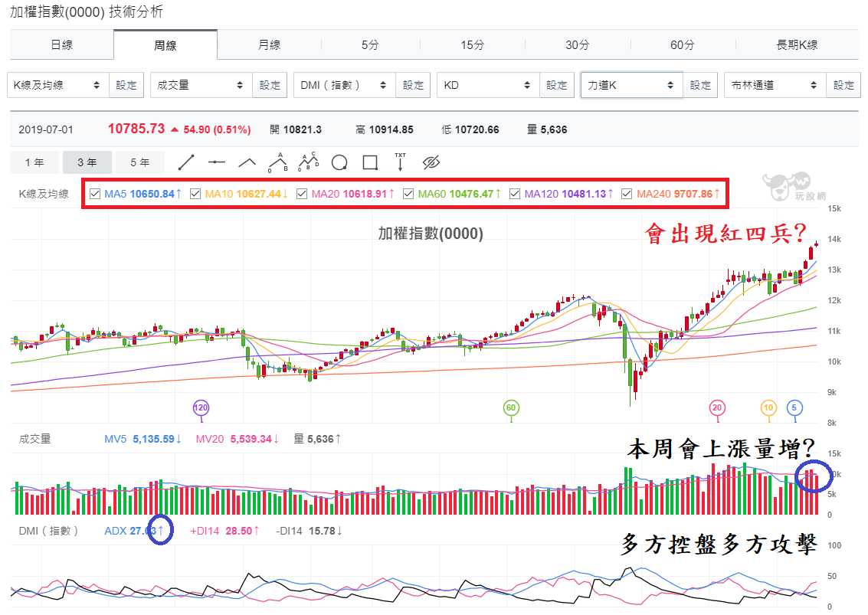Open the KD indicator dropdown
Viewport: 868px width, 615px height.
tap(488, 85)
